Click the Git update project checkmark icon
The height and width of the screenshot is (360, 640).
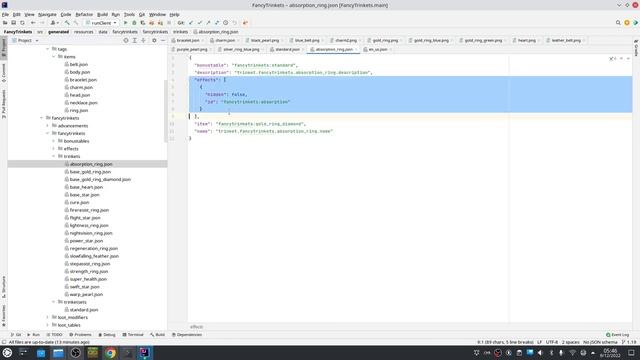(x=191, y=23)
